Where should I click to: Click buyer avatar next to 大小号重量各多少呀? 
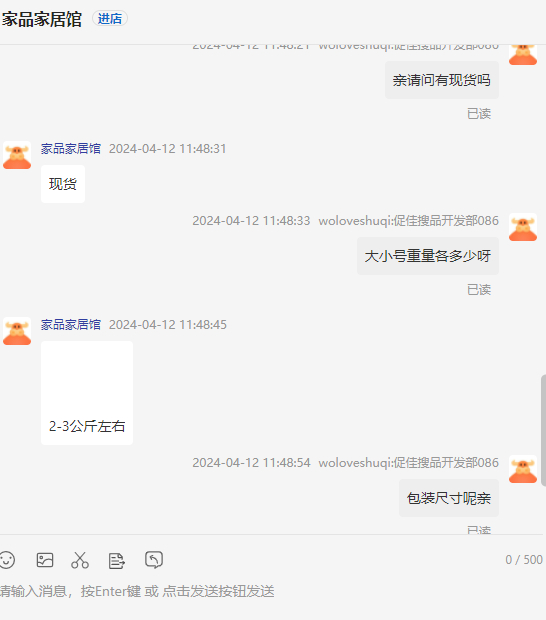coord(523,227)
